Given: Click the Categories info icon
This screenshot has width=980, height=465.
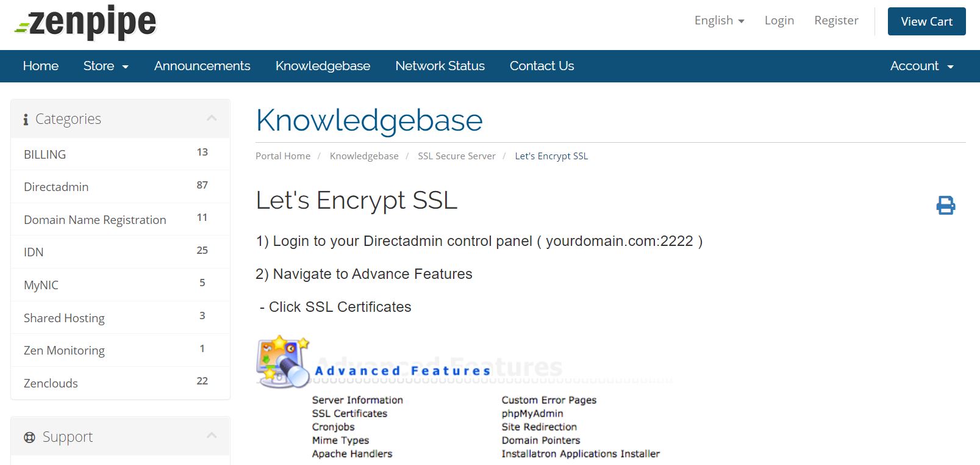Looking at the screenshot, I should (26, 120).
